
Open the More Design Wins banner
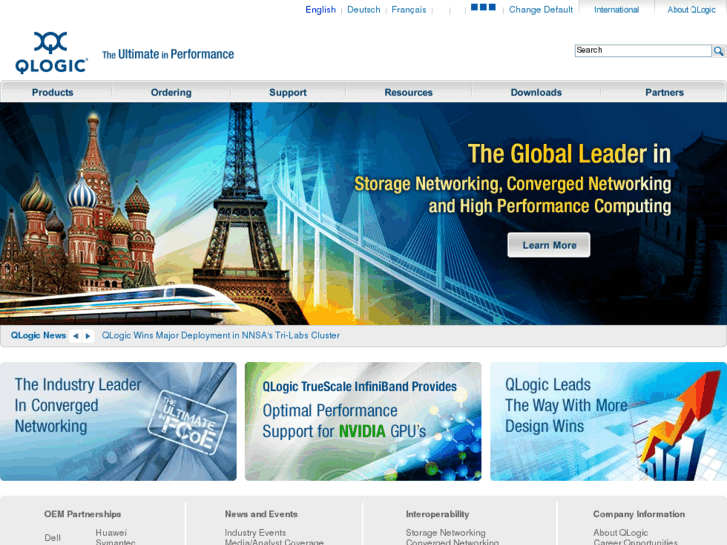point(608,421)
